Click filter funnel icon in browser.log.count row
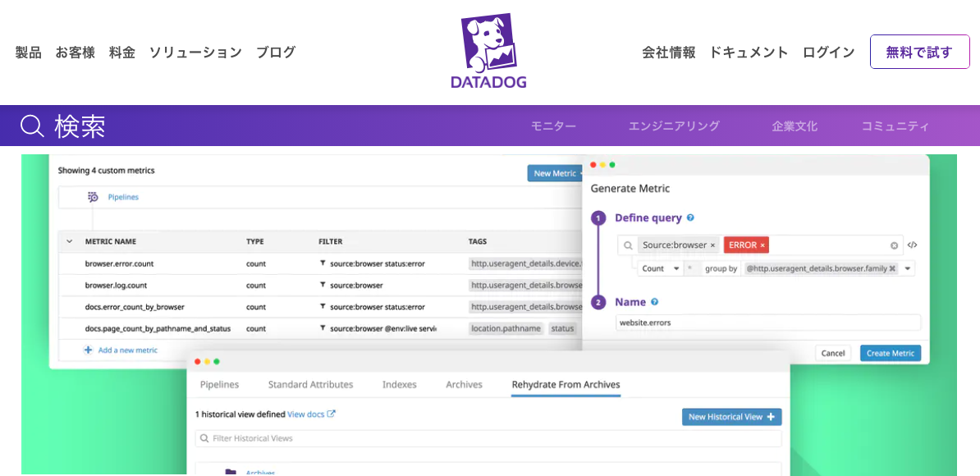The image size is (980, 476). click(x=323, y=285)
